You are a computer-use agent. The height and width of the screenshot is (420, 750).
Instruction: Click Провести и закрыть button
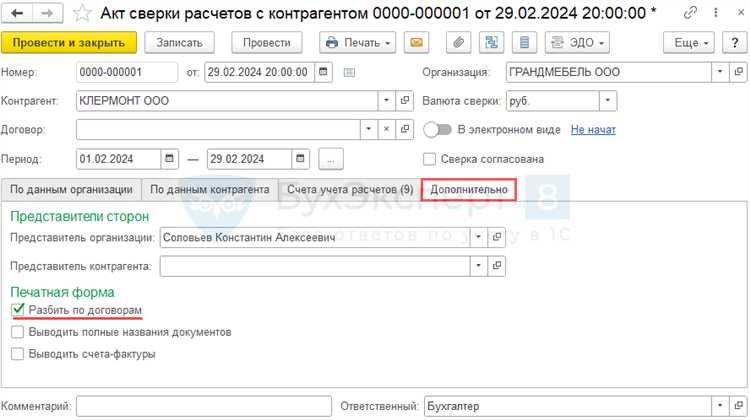point(69,43)
